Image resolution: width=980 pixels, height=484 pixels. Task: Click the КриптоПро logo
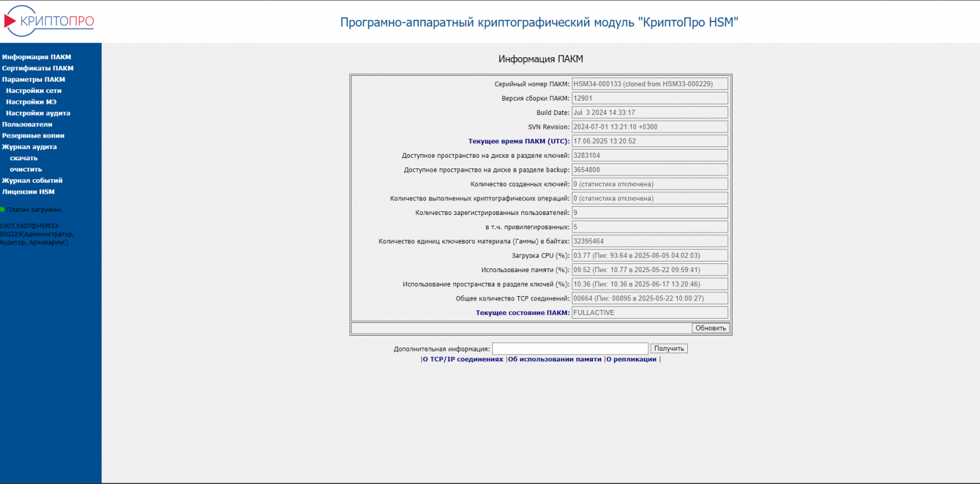(x=49, y=21)
